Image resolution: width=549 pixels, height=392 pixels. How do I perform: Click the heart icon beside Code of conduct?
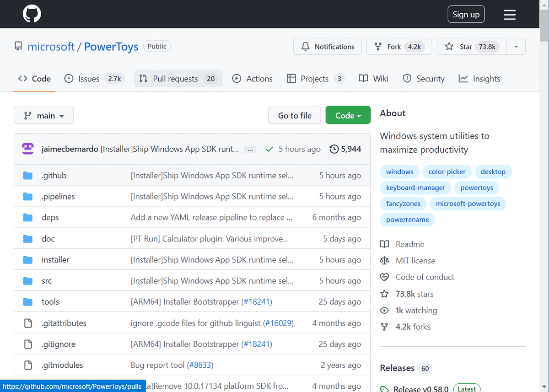(x=385, y=277)
